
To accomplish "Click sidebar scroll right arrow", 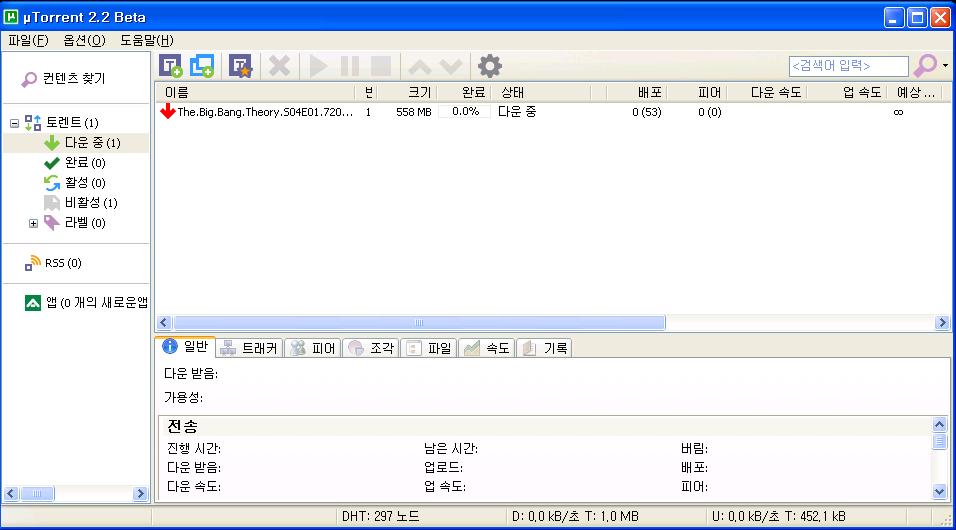I will click(140, 493).
